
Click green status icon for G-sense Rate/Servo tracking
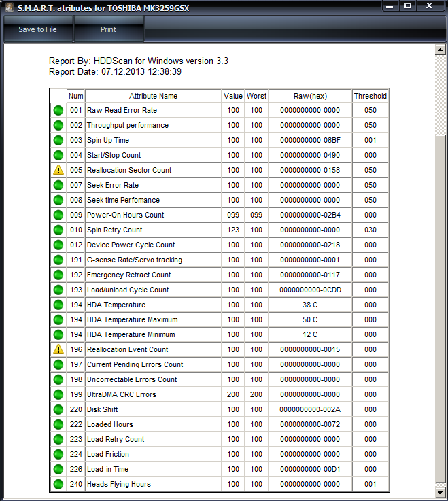click(58, 260)
